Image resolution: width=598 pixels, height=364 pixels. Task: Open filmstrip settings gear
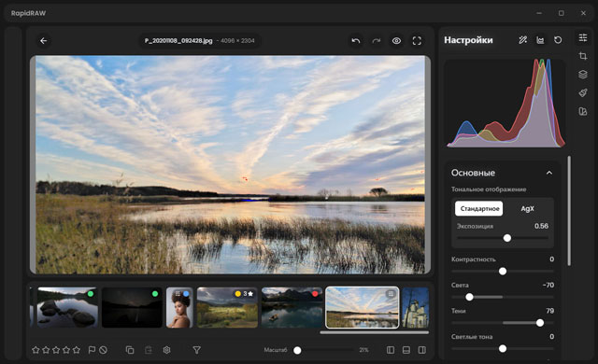(166, 350)
